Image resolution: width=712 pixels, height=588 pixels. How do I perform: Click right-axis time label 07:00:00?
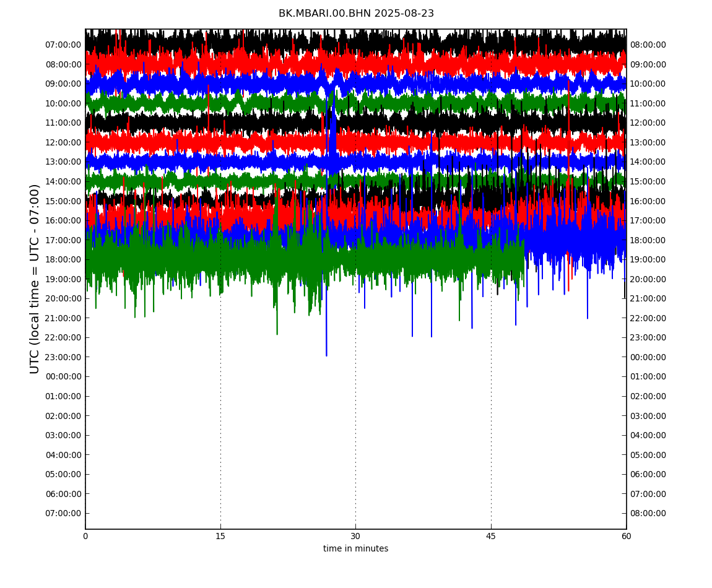point(648,494)
